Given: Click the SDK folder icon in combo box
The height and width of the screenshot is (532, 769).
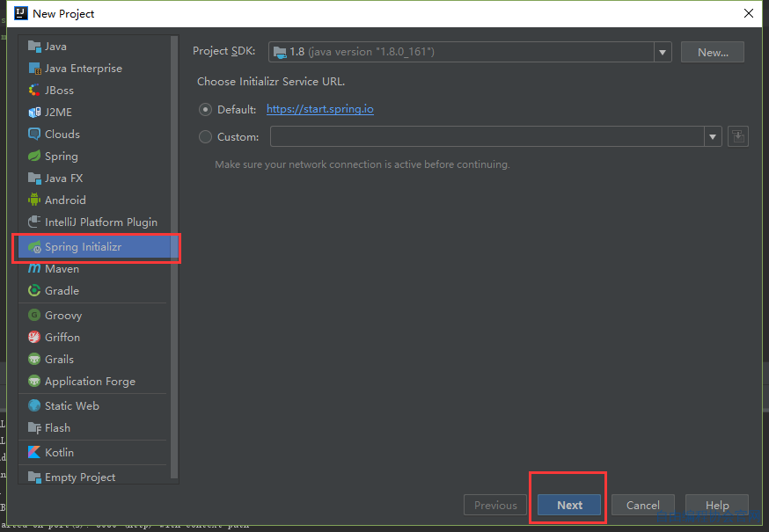Looking at the screenshot, I should (280, 52).
